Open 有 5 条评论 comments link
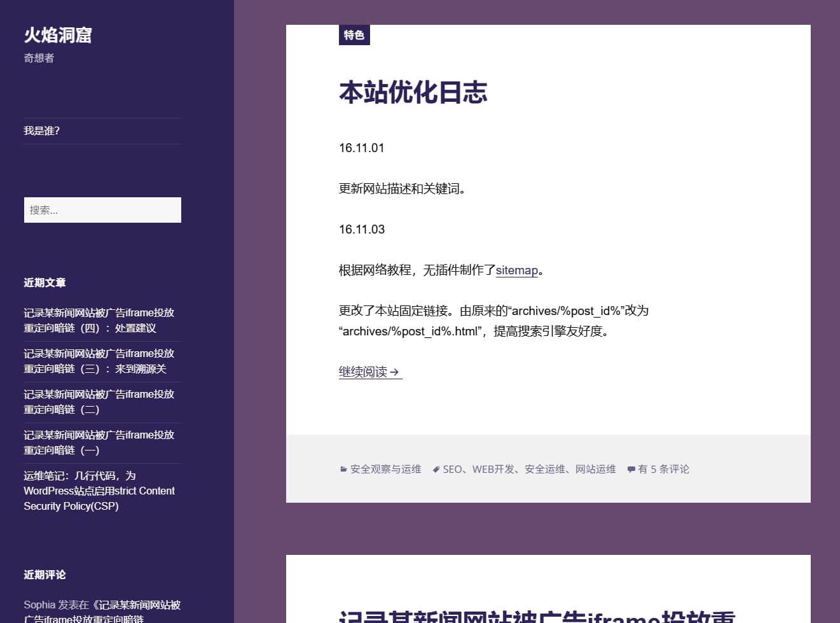Viewport: 840px width, 623px height. [663, 469]
